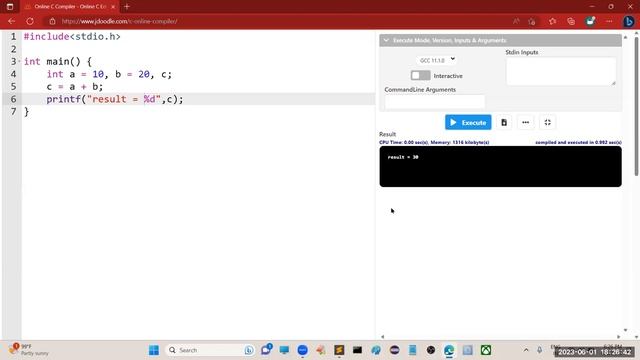Toggle the Interactive mode switch

point(420,76)
